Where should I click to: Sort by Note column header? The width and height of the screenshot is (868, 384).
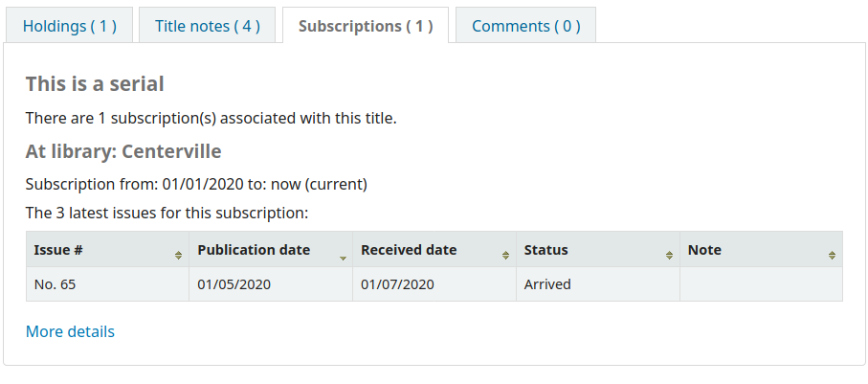point(704,250)
